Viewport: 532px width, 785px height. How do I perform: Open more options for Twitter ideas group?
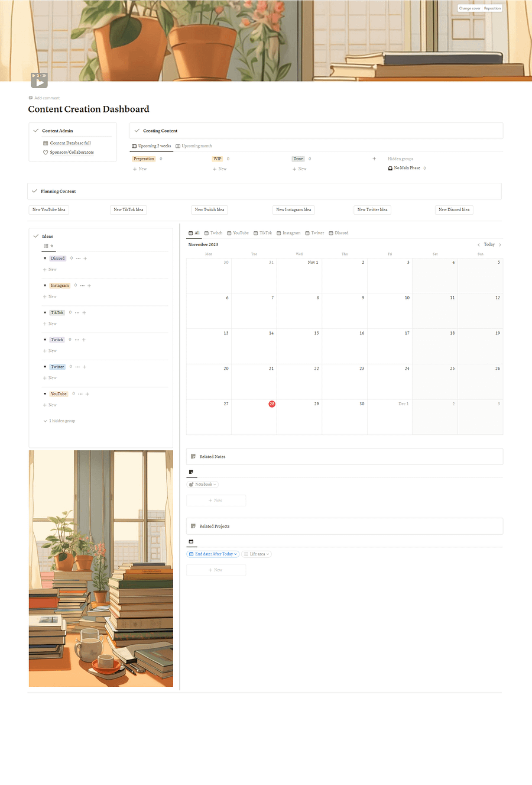78,367
